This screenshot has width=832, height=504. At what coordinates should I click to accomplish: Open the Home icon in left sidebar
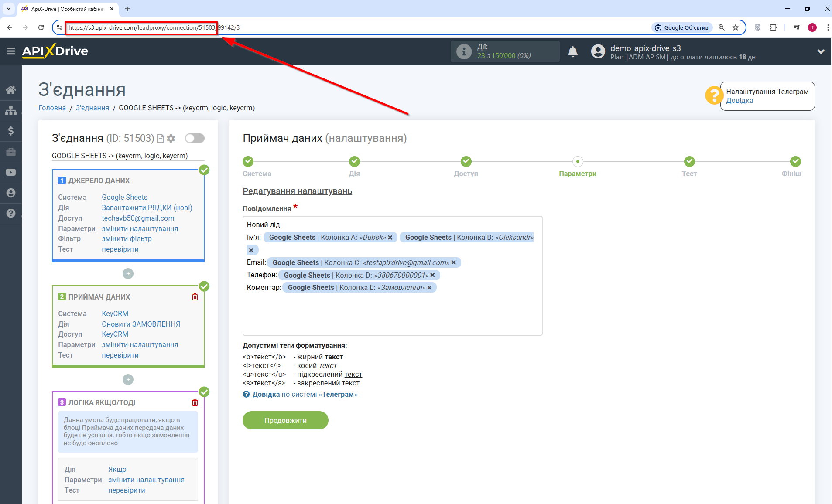(x=11, y=90)
